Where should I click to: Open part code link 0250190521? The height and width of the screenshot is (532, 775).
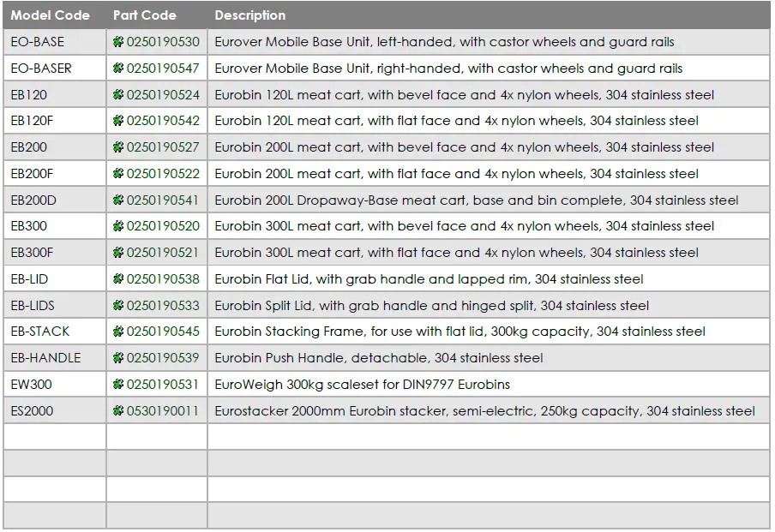[x=163, y=253]
